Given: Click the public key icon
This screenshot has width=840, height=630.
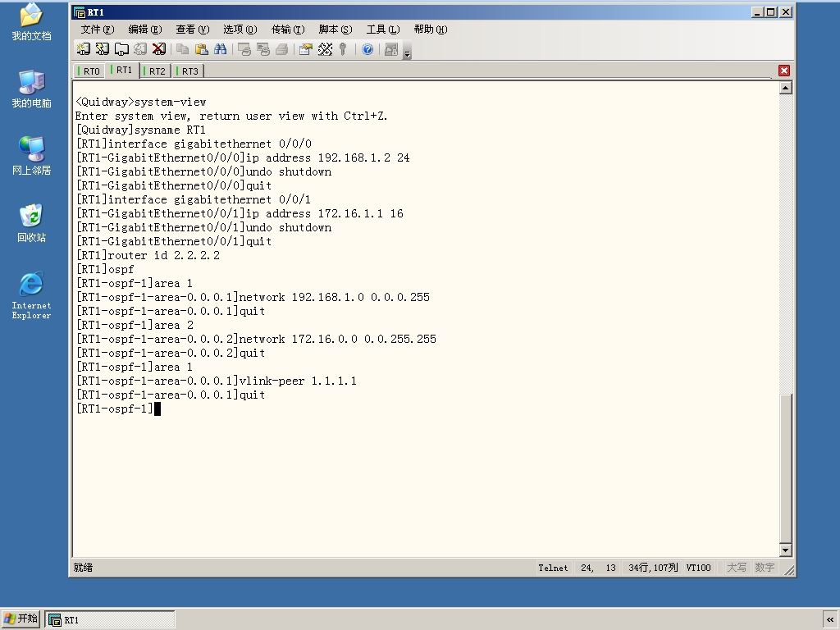Looking at the screenshot, I should pyautogui.click(x=344, y=49).
